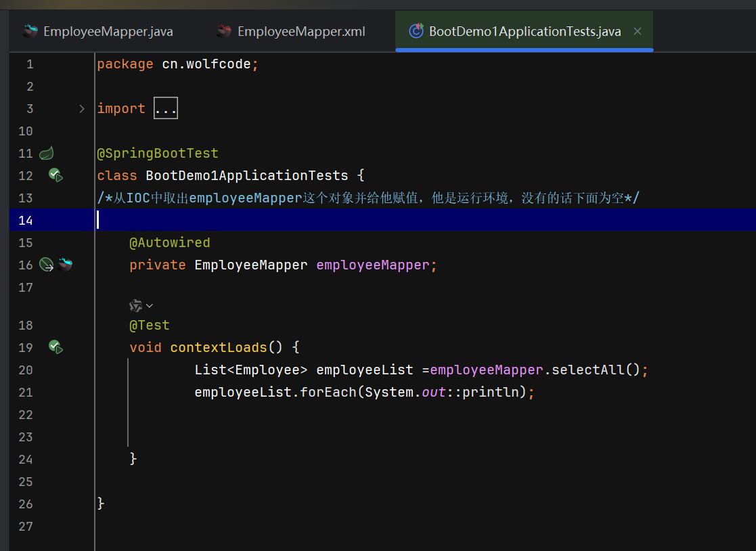Expand the folded import block chevron

click(82, 109)
